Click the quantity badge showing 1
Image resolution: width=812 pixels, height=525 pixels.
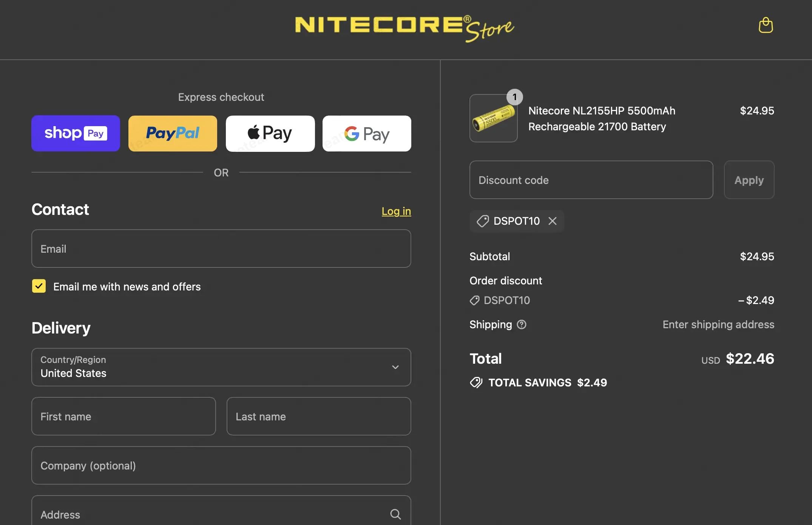(x=514, y=97)
